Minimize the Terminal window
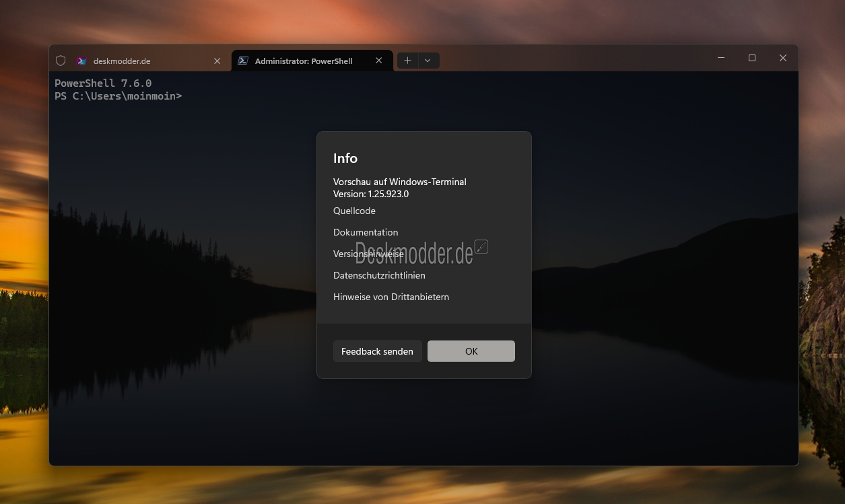 pos(721,58)
